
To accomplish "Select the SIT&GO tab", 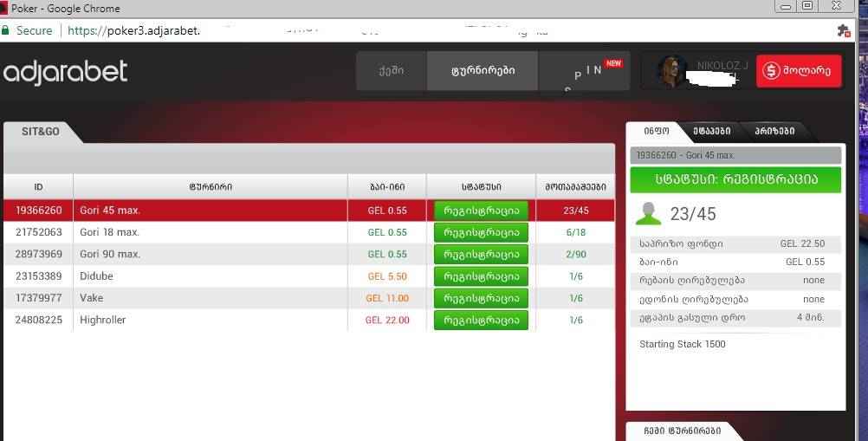I will 41,132.
